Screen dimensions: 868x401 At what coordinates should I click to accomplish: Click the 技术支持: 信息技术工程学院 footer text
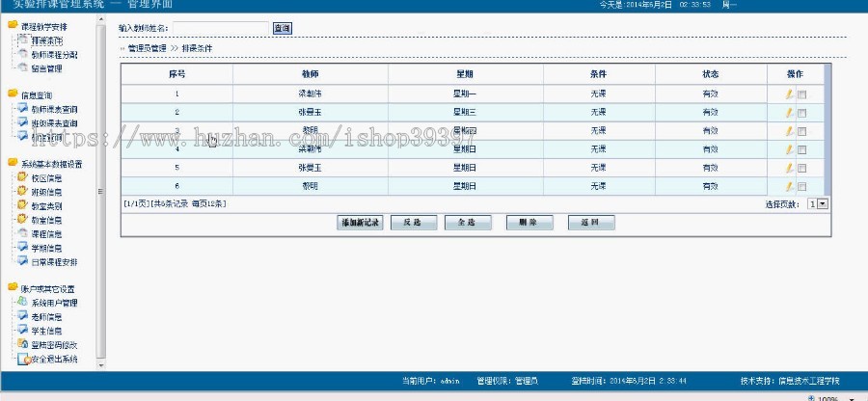(791, 381)
